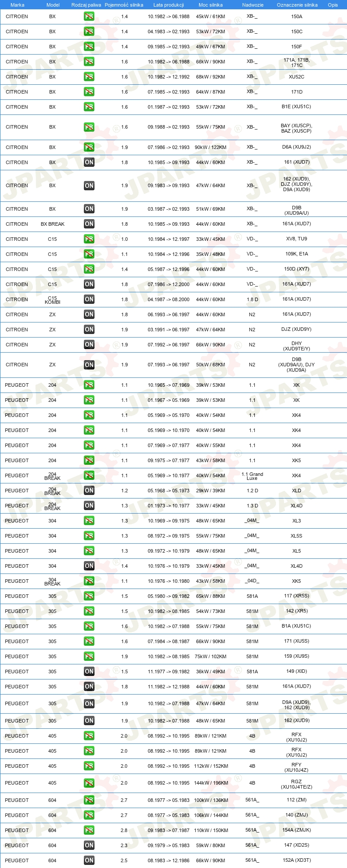Click the 1.0 engine capacity cell
Viewport: 347px width, 868px height.
(124, 239)
